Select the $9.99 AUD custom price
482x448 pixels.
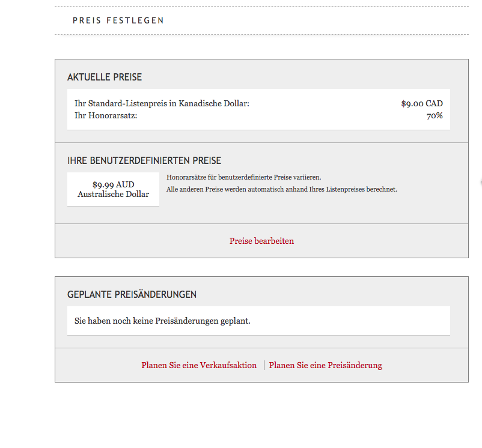point(113,184)
